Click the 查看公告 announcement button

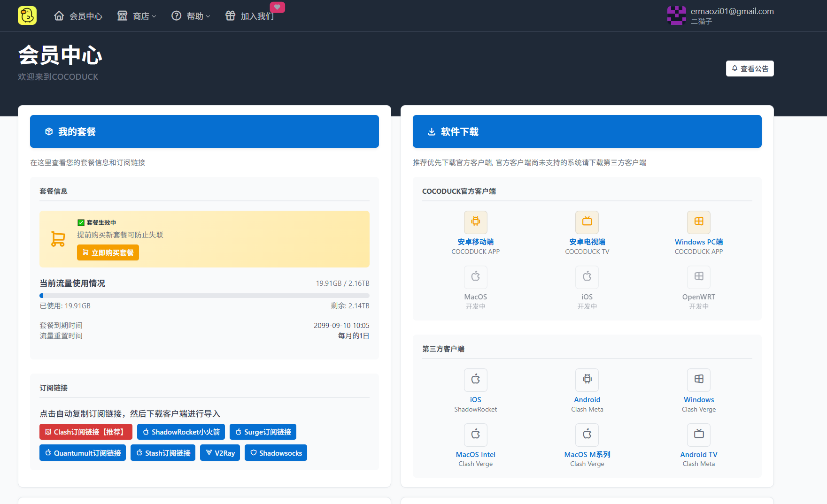750,69
